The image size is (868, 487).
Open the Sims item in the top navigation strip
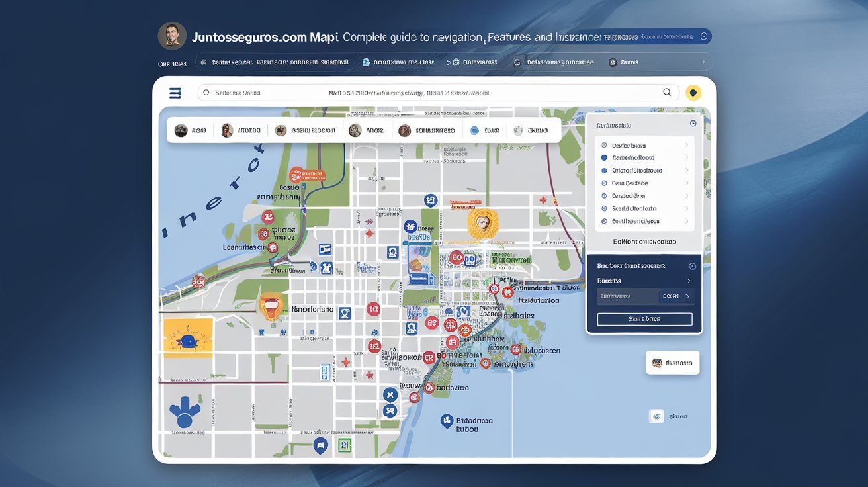[x=624, y=62]
